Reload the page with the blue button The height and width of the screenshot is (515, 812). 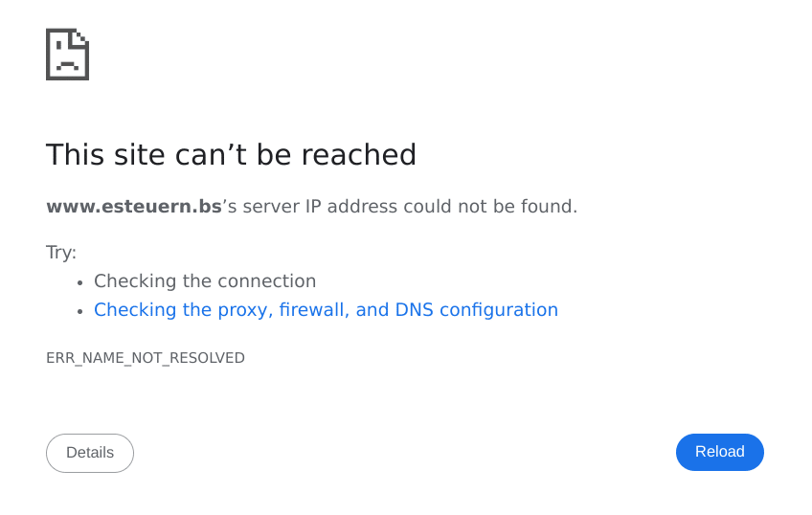point(719,452)
